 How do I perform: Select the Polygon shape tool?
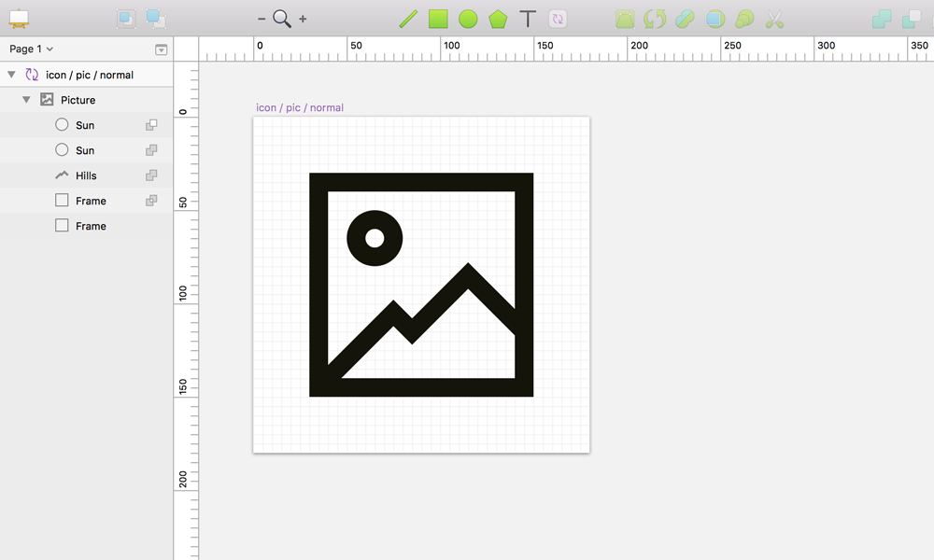tap(498, 19)
